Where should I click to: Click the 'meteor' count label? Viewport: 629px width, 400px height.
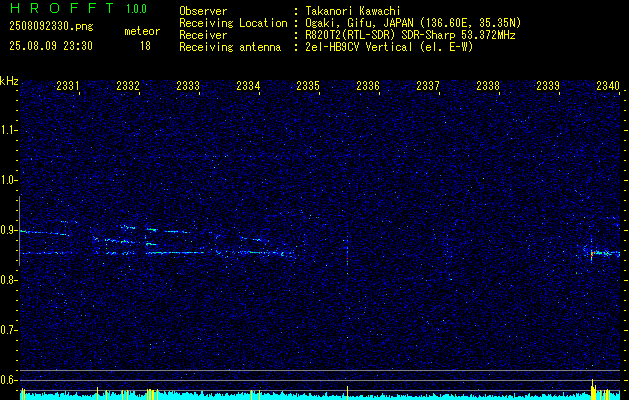(142, 31)
